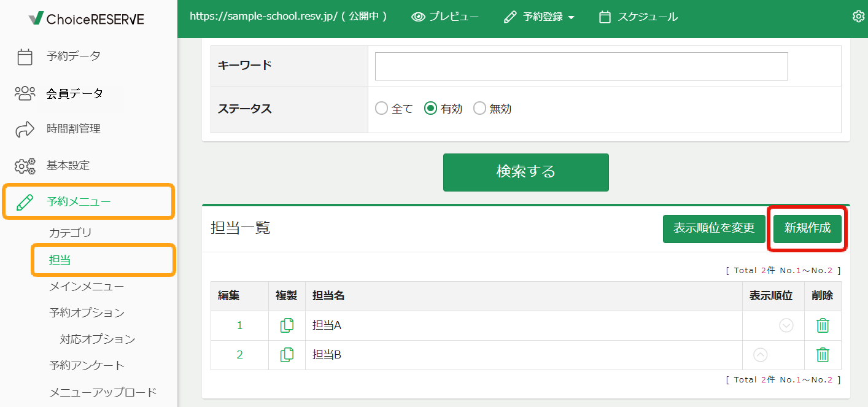This screenshot has height=407, width=868.
Task: Open settings gear in top bar
Action: click(x=859, y=17)
